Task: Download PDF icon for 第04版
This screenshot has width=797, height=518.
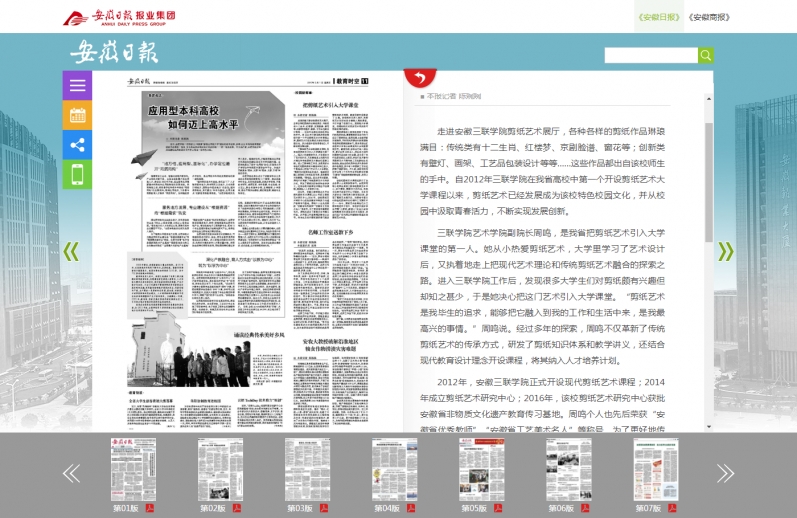Action: [410, 508]
